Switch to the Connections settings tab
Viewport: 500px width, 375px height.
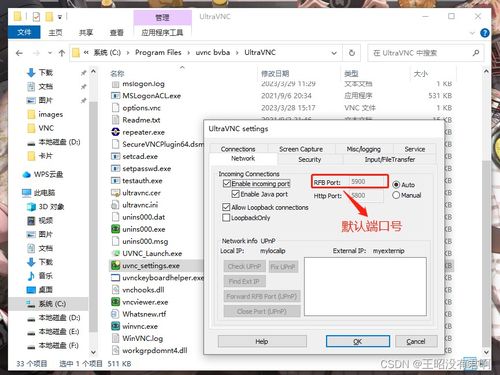coord(238,149)
